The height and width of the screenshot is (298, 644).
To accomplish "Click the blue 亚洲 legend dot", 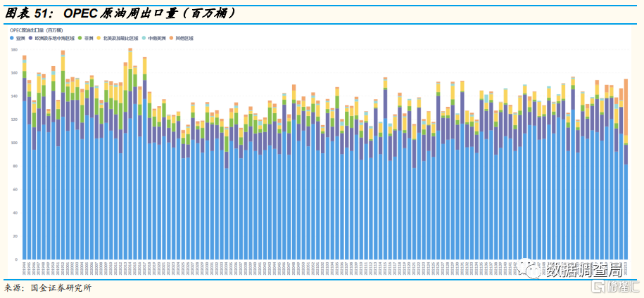I will pos(12,37).
